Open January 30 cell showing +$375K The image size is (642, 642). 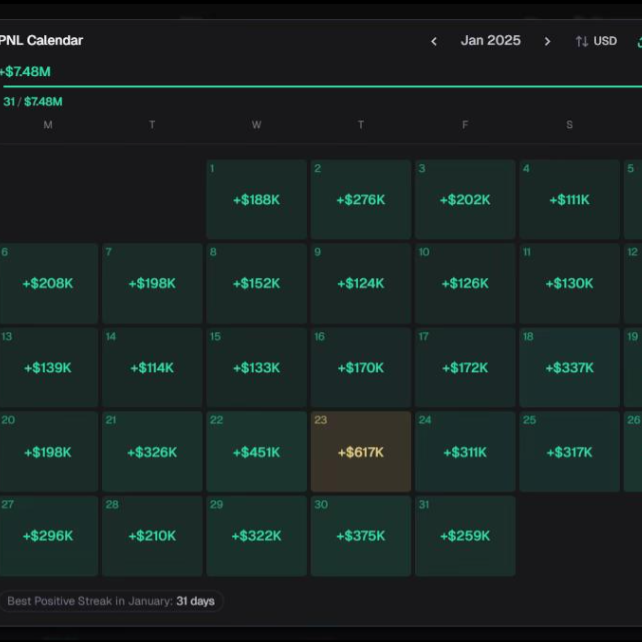[361, 535]
